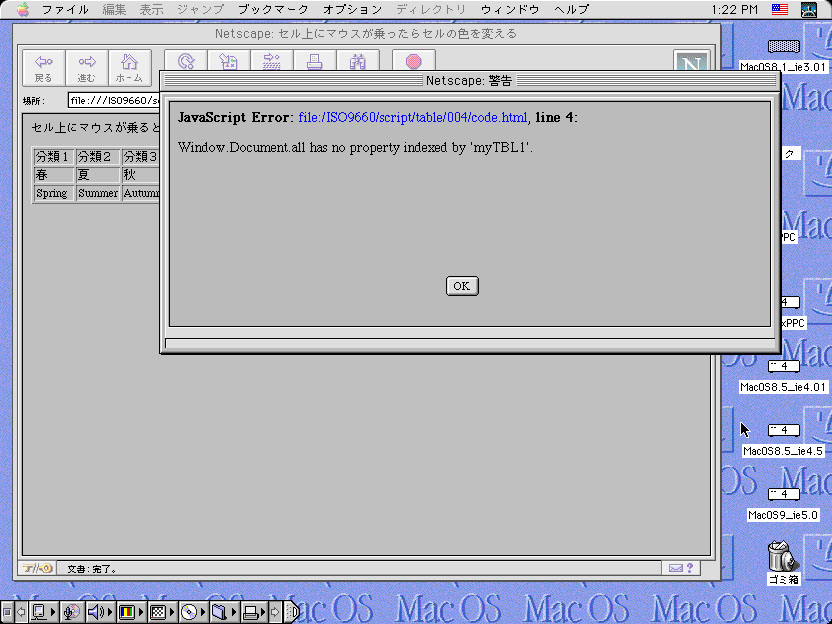Go to Home (ホーム) in Netscape toolbar
Screen dimensions: 832x624
coord(129,68)
